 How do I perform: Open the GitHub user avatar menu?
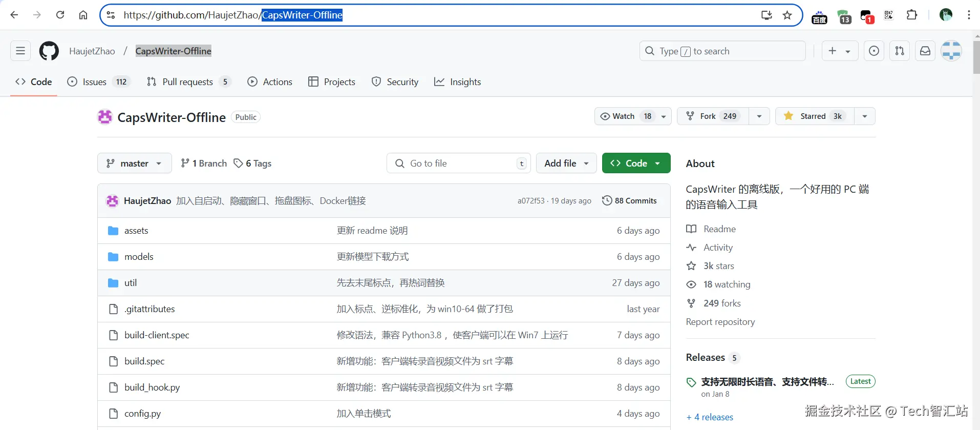point(951,51)
